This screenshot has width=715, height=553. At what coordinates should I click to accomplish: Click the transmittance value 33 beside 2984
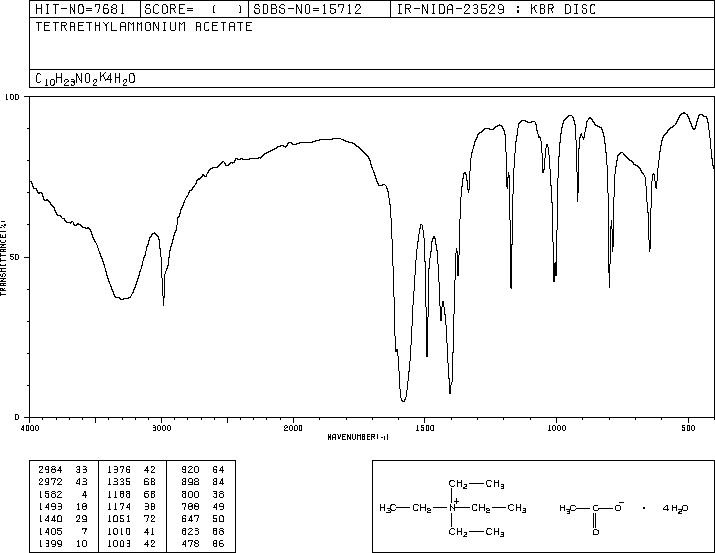[81, 469]
